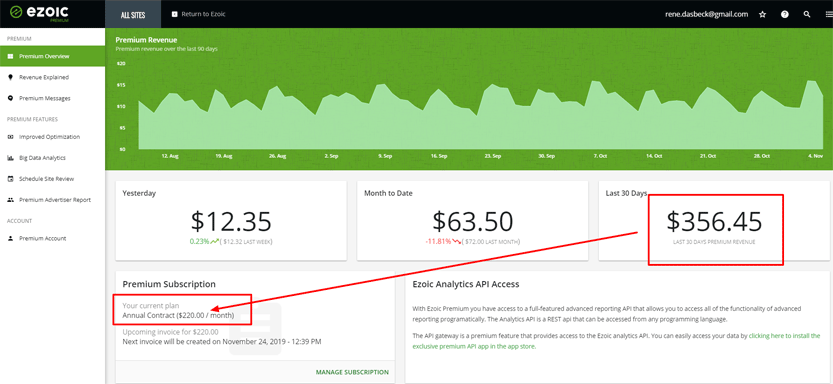833x384 pixels.
Task: Open Premium Overview in the sidebar
Action: tap(53, 56)
